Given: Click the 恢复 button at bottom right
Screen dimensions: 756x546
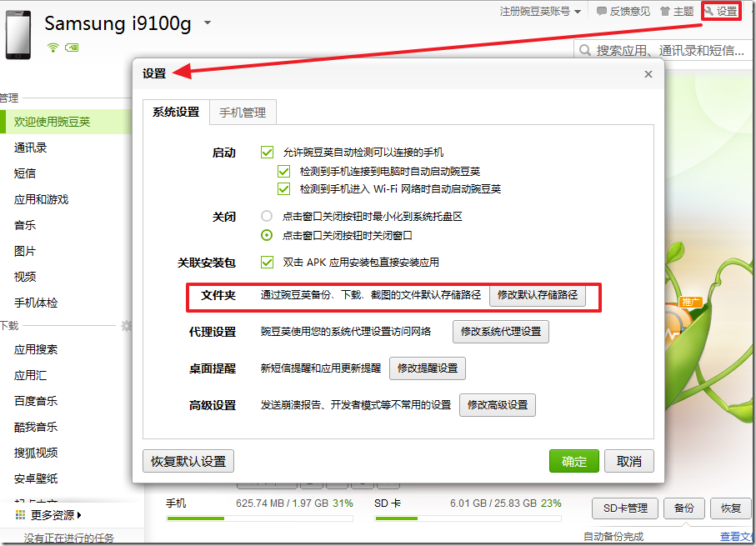Looking at the screenshot, I should tap(731, 508).
